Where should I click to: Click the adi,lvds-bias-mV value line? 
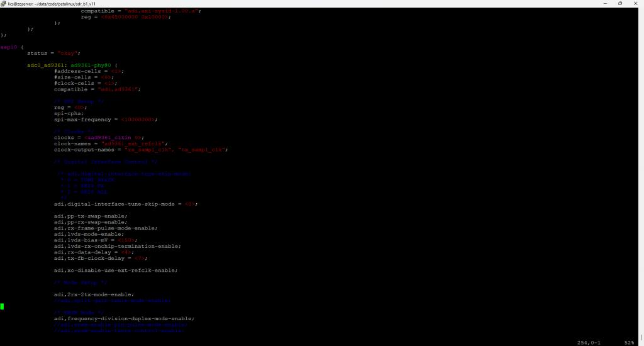click(x=92, y=240)
